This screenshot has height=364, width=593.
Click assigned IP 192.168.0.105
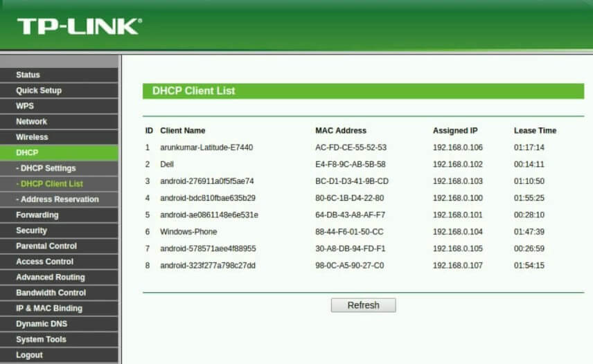coord(458,248)
